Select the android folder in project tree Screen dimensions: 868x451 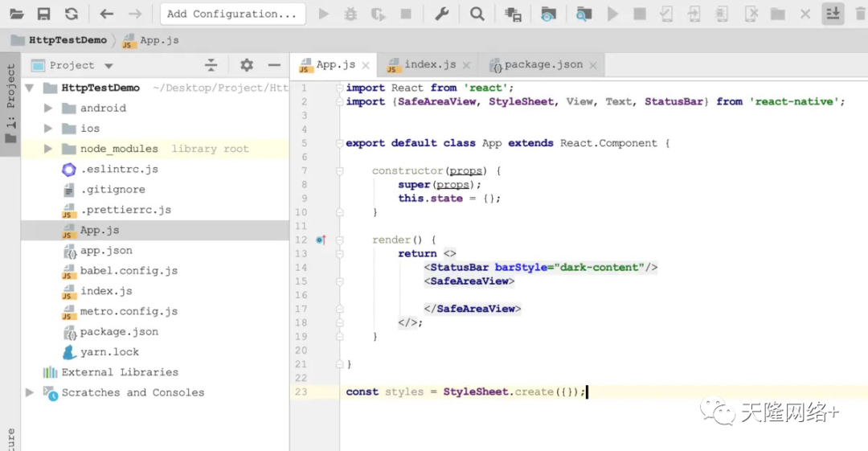(103, 108)
